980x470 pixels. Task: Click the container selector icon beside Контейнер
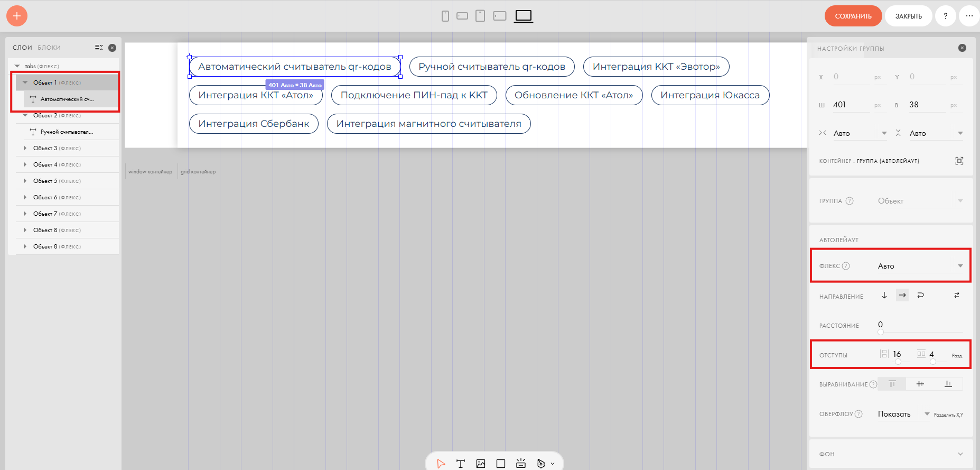959,161
